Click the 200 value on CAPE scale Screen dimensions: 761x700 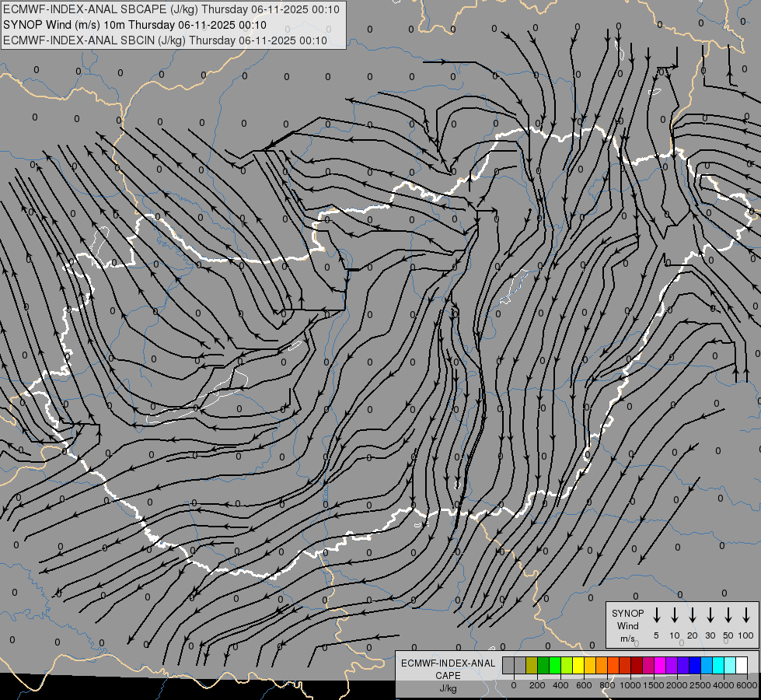(x=537, y=685)
